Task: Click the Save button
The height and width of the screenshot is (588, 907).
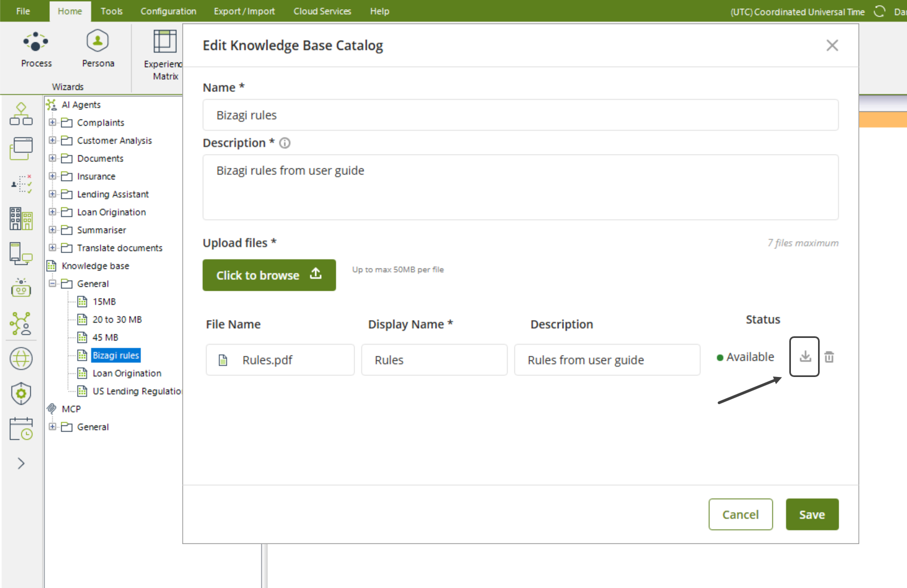Action: click(812, 514)
